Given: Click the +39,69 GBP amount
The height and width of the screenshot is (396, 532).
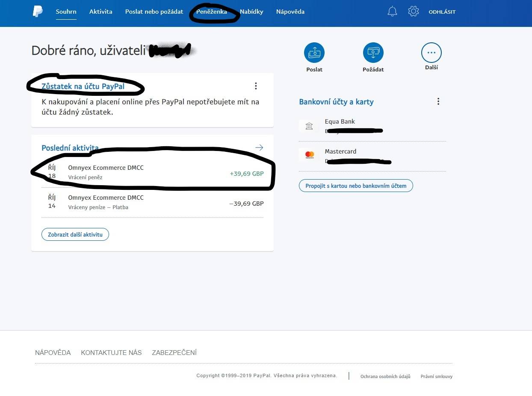Looking at the screenshot, I should click(247, 174).
